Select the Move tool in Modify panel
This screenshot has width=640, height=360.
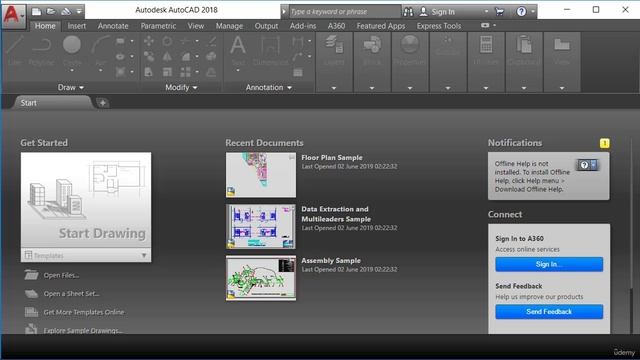(x=149, y=41)
